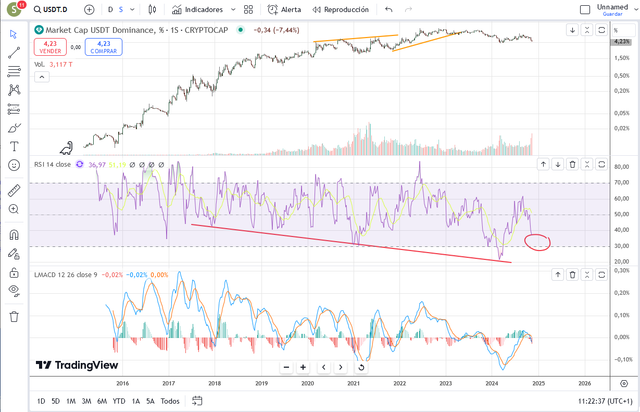This screenshot has height=412, width=640.
Task: Click the 4,23 VENDER sell button
Action: [50, 47]
